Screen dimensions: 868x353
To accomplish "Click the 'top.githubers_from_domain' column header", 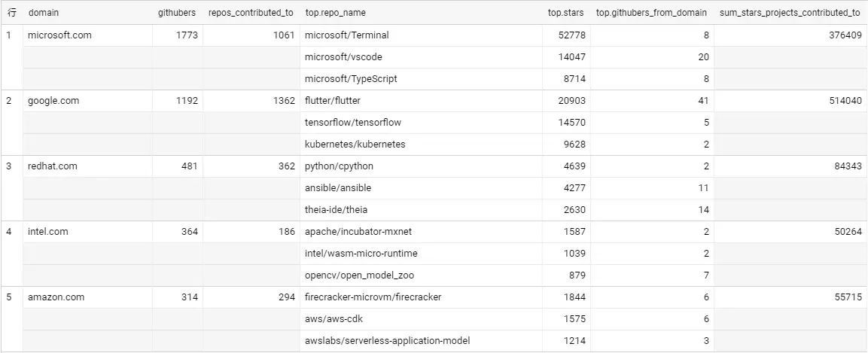I will point(652,13).
